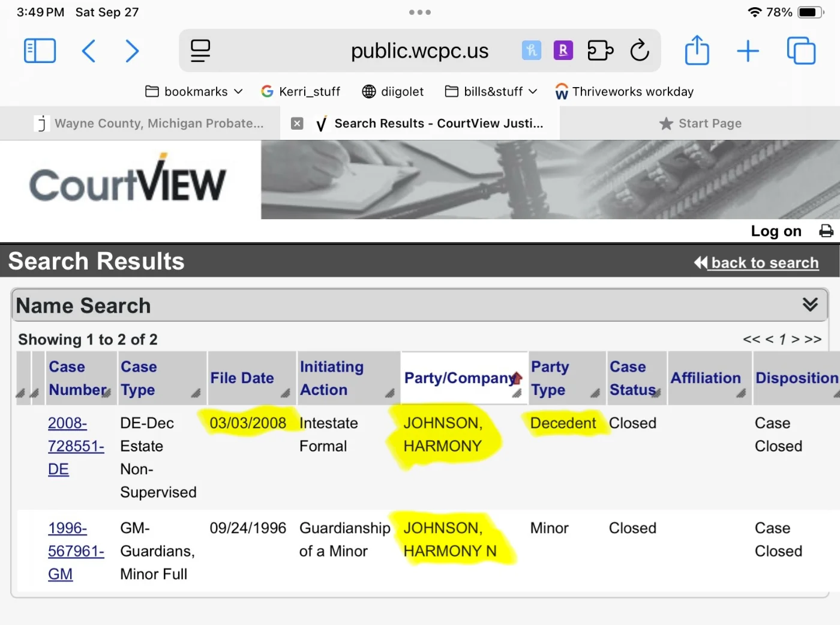This screenshot has width=840, height=625.
Task: Show all open tabs overview
Action: (801, 51)
